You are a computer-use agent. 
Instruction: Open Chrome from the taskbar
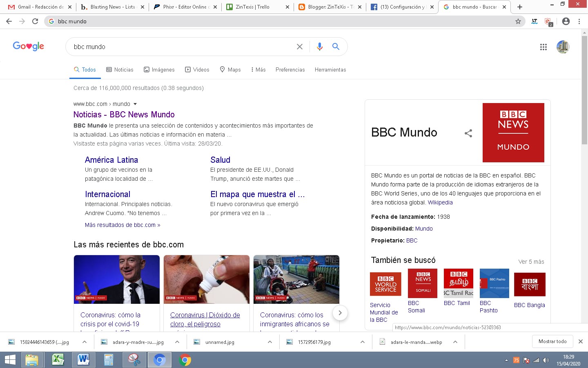tap(185, 360)
